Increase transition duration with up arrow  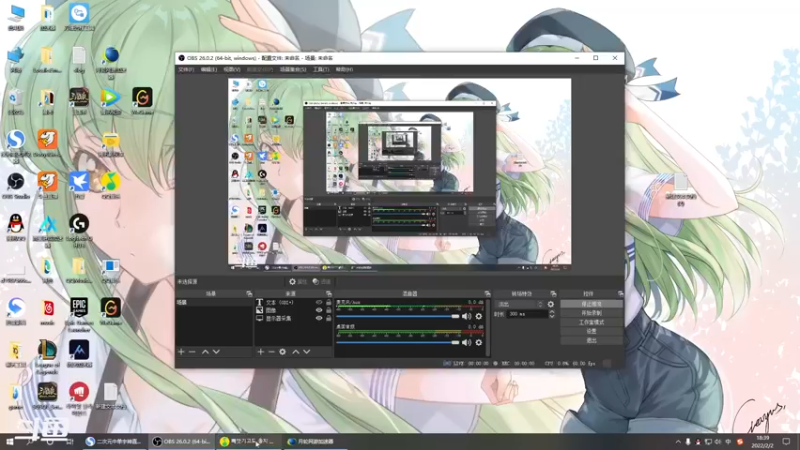(552, 312)
